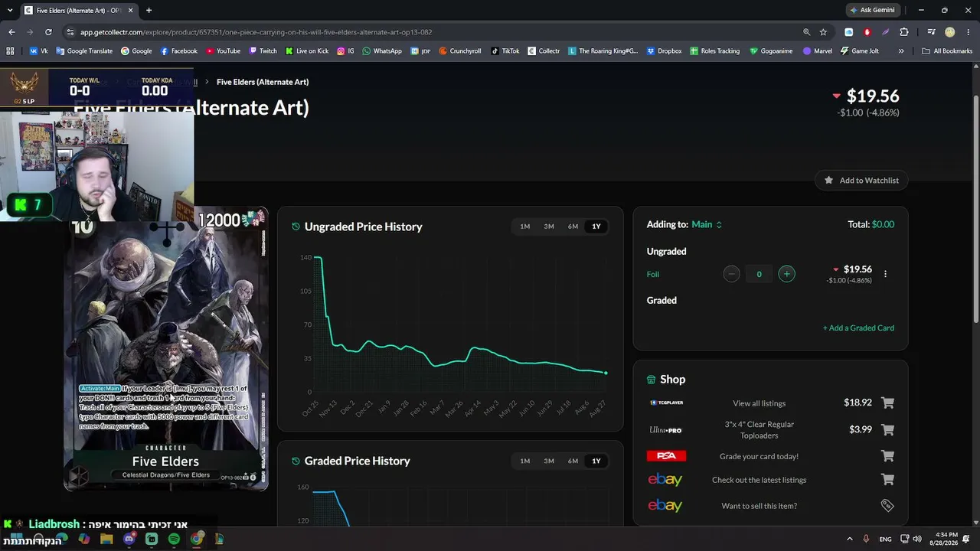Go back to the previous browser page
This screenshot has width=980, height=551.
pos(11,32)
